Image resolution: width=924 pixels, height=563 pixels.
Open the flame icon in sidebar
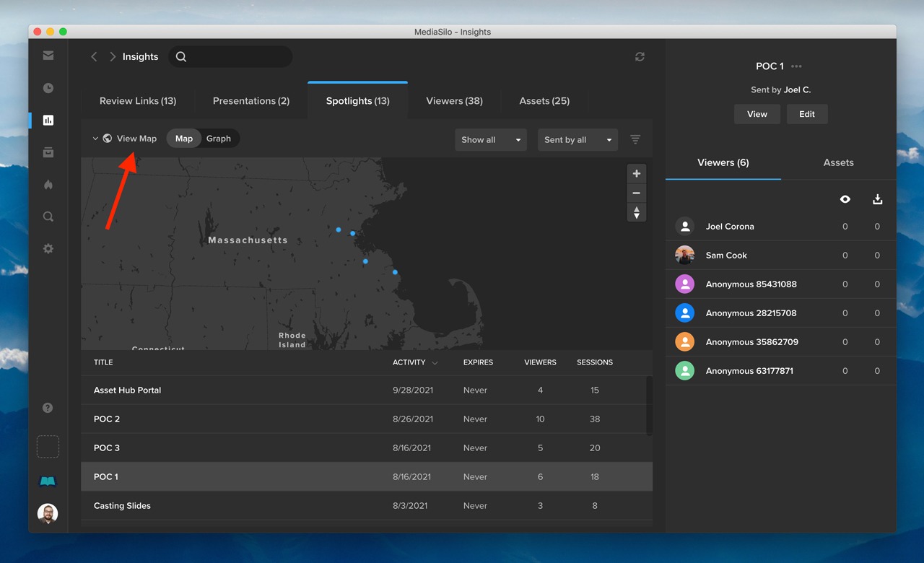[x=48, y=185]
